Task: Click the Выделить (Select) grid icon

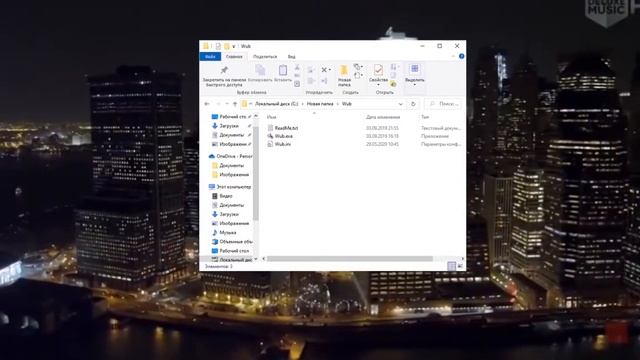Action: pos(415,69)
